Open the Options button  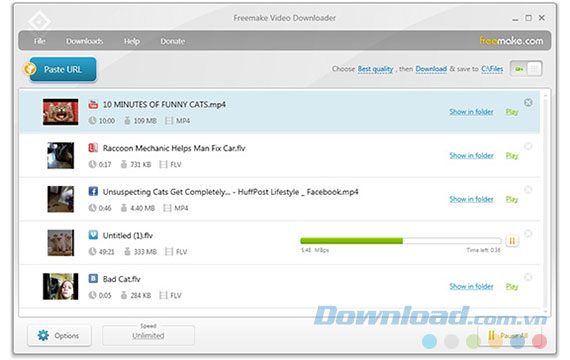click(59, 335)
